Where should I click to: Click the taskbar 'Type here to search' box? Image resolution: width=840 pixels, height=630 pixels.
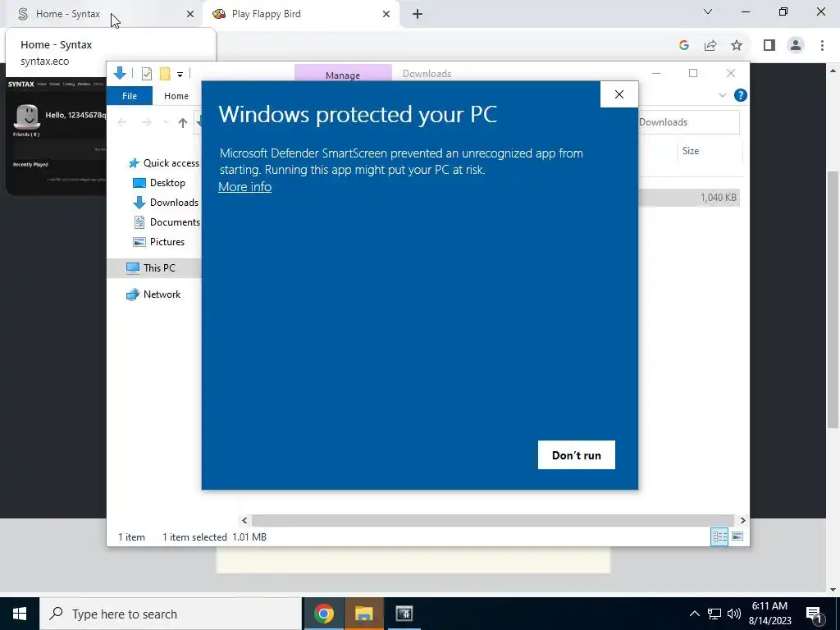171,614
